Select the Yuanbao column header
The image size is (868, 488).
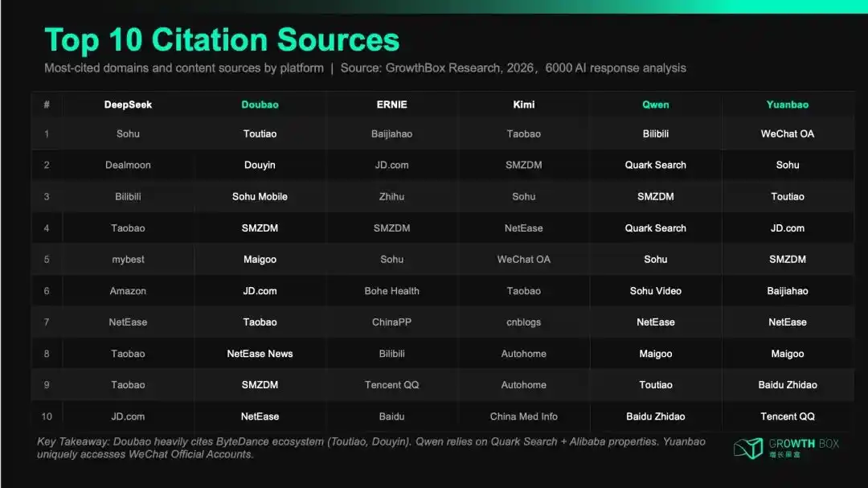tap(787, 105)
